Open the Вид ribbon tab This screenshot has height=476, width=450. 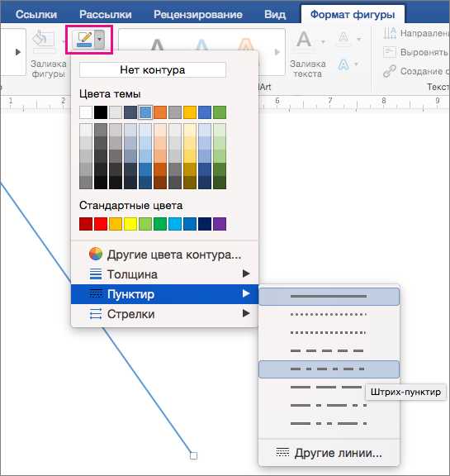275,14
